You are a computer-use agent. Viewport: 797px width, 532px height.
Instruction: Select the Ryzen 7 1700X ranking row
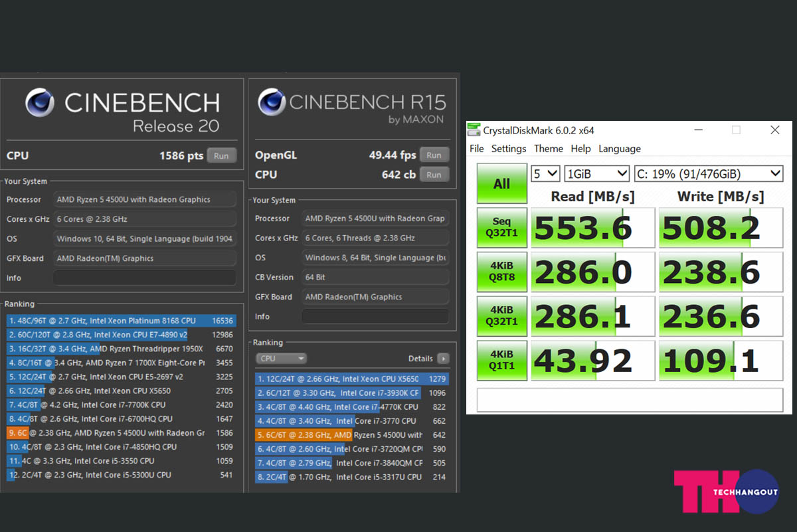121,363
